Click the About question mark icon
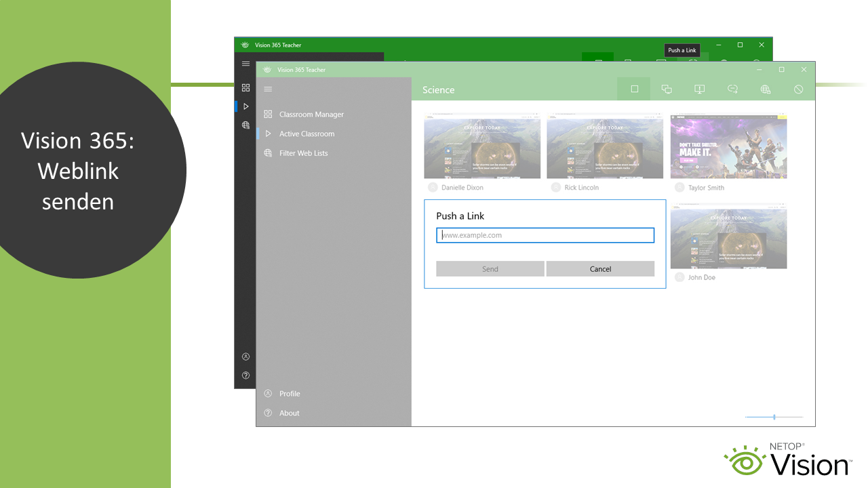868x488 pixels. click(x=268, y=413)
